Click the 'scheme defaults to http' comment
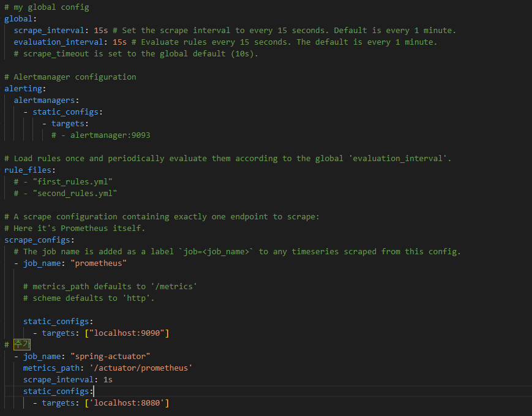Image resolution: width=532 pixels, height=416 pixels. point(89,298)
